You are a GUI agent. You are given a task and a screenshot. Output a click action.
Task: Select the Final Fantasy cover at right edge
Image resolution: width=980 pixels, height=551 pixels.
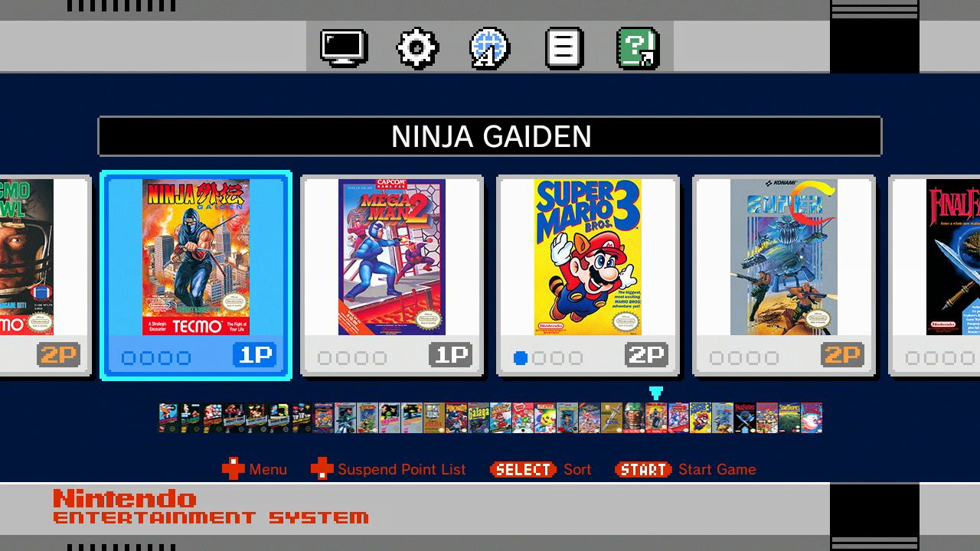(x=953, y=257)
